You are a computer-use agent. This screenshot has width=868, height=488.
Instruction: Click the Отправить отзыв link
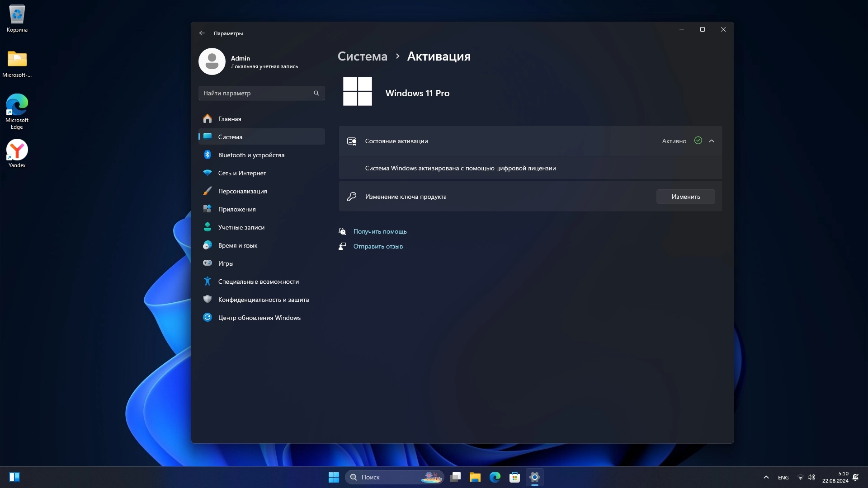click(378, 246)
